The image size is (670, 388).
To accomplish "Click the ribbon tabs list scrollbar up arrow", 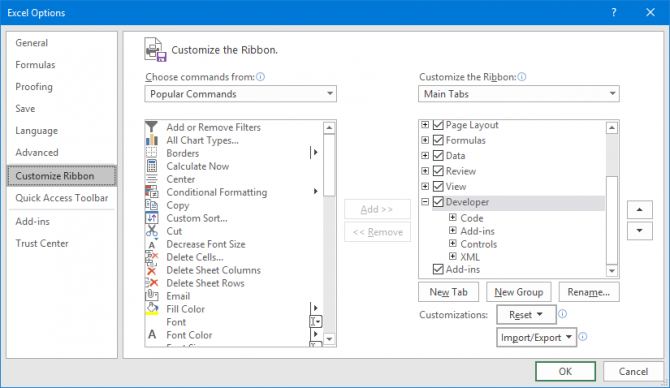I will pyautogui.click(x=612, y=128).
